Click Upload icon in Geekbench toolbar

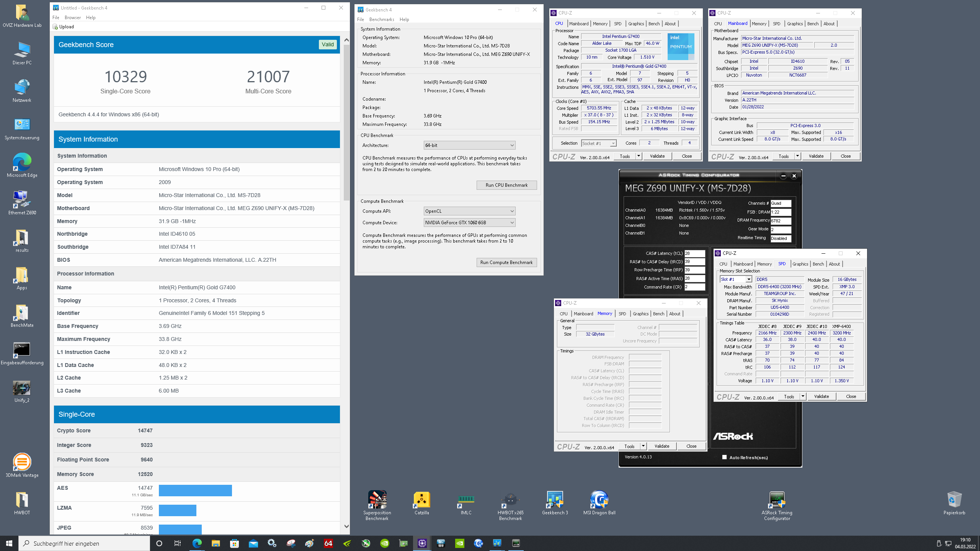pyautogui.click(x=56, y=27)
